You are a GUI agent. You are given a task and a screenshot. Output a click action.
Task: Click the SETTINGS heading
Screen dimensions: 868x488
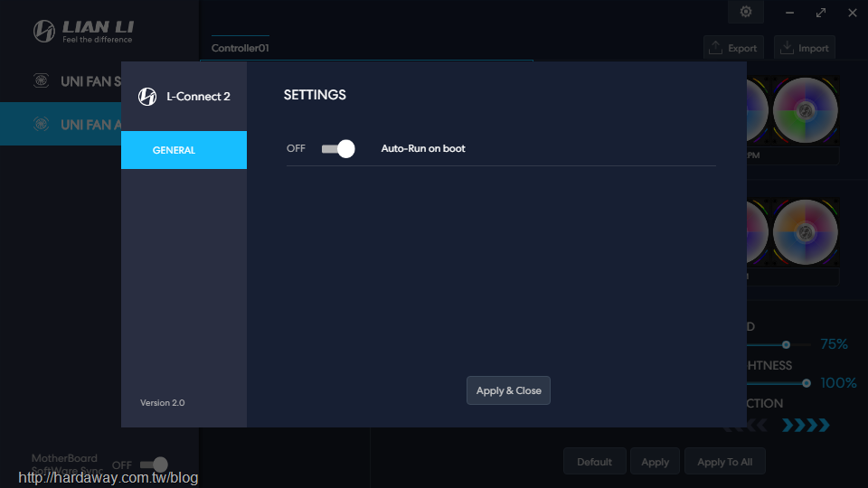[x=315, y=95]
